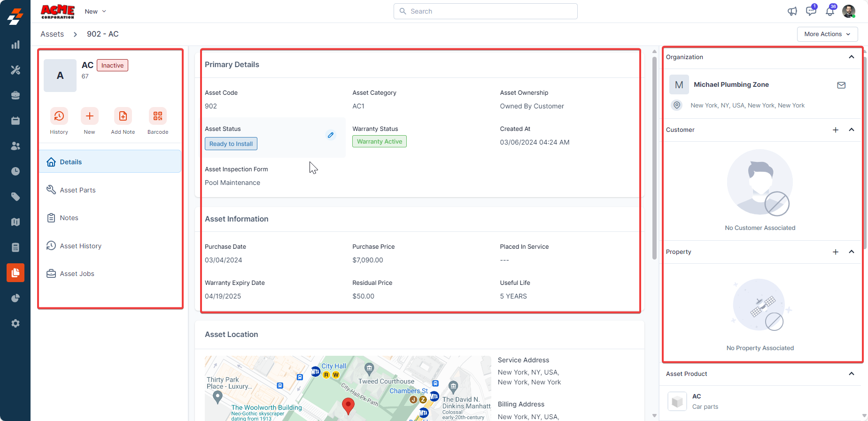Switch to Asset History tab
Screen dimensions: 868x421
click(x=80, y=246)
